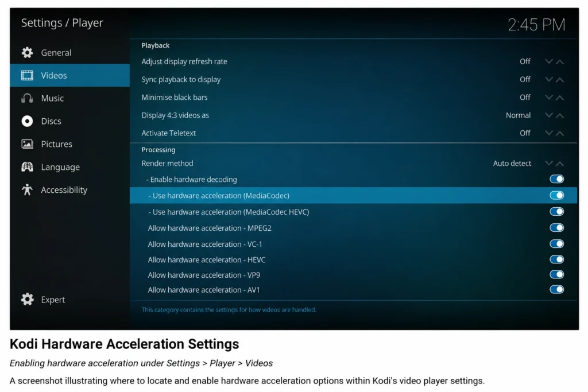Click up arrow for Display 4:3 videos as
Viewport: 588px width, 392px height.
[560, 115]
